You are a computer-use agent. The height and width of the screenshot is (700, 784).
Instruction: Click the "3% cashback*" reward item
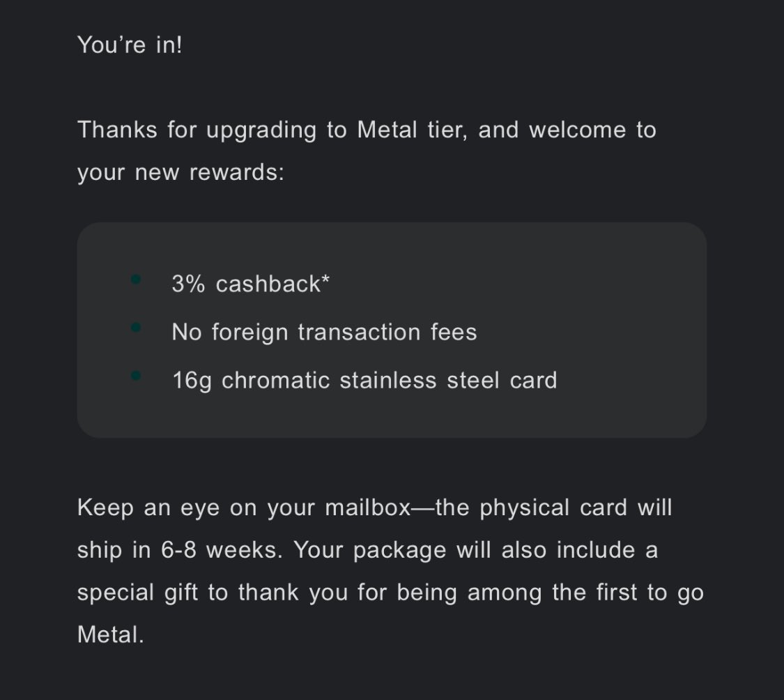pyautogui.click(x=250, y=284)
